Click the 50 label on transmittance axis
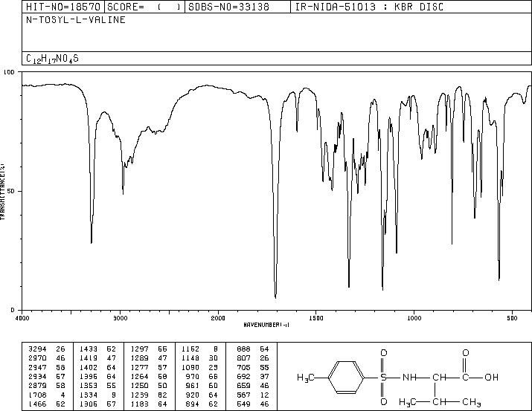Image resolution: width=532 pixels, height=411 pixels. [x=11, y=191]
